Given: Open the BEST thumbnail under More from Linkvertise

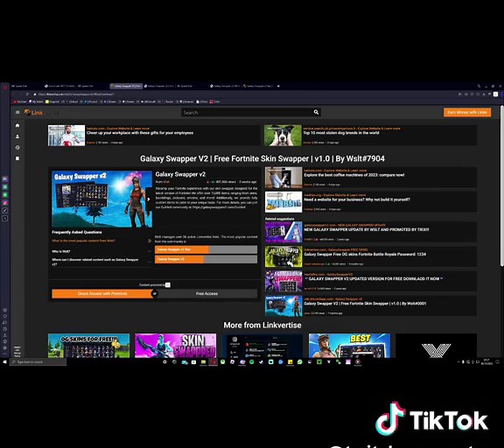Looking at the screenshot, I should [349, 346].
